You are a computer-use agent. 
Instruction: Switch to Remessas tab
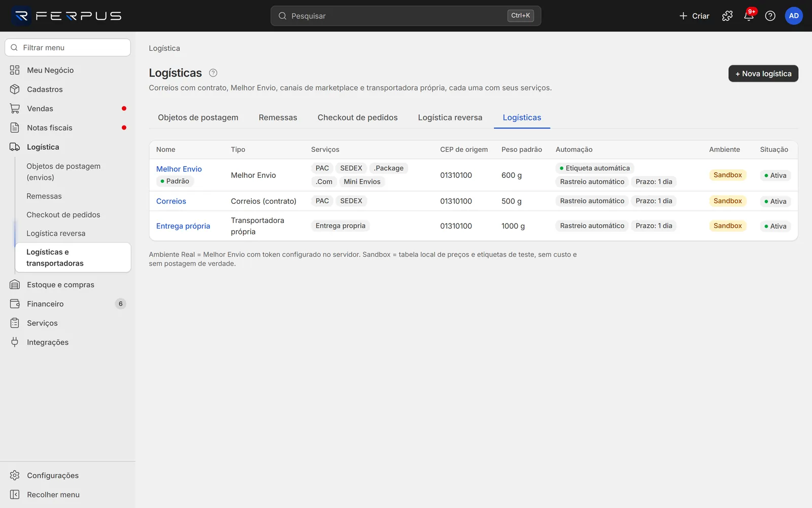pos(278,117)
